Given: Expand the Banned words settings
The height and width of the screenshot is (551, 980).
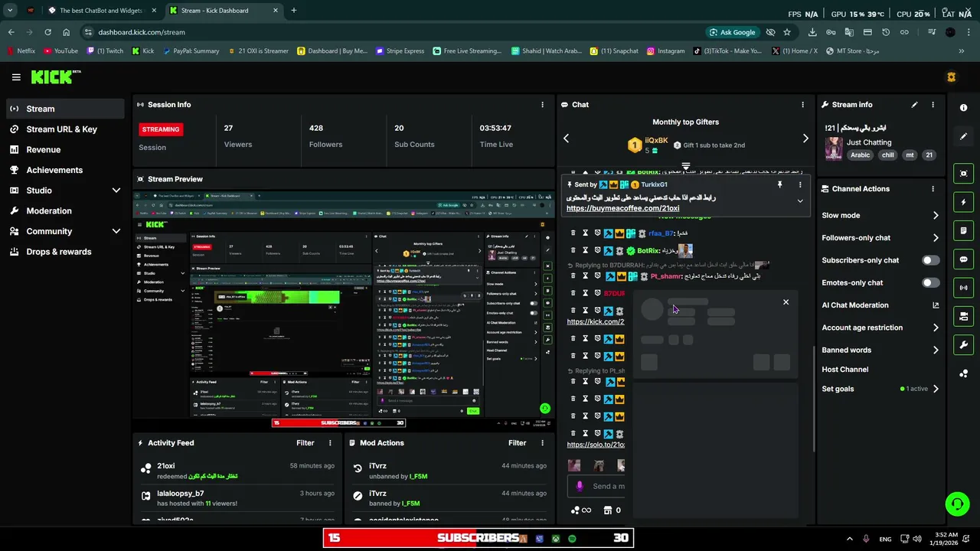Looking at the screenshot, I should click(x=935, y=350).
